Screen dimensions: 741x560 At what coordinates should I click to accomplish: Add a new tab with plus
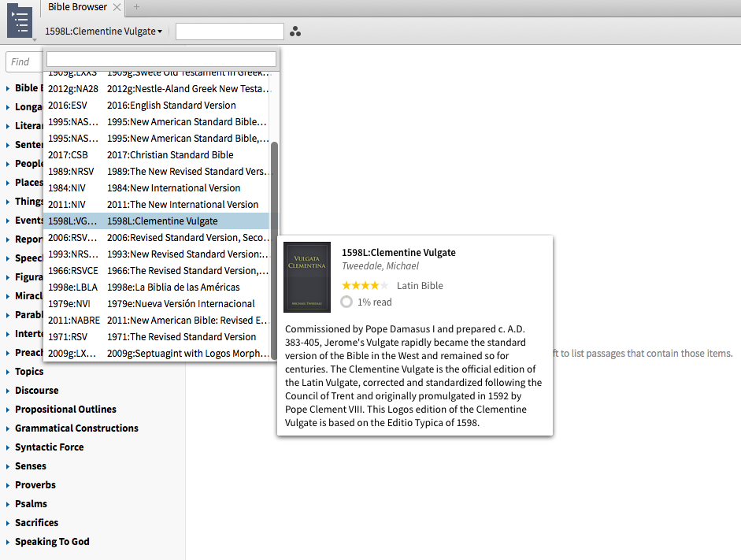tap(136, 6)
